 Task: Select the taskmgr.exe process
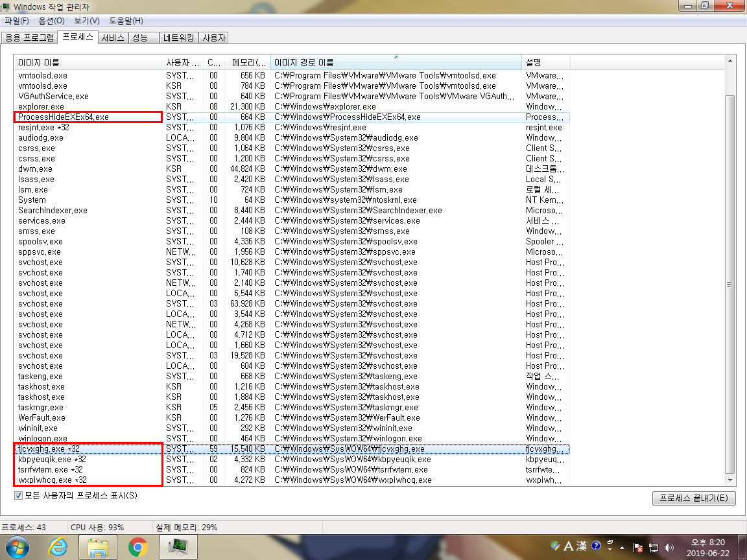(292, 408)
